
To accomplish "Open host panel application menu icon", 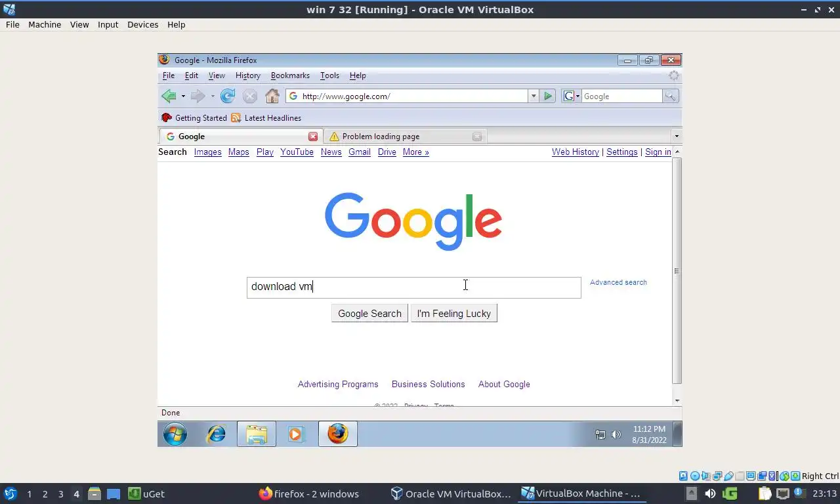I will pos(10,493).
